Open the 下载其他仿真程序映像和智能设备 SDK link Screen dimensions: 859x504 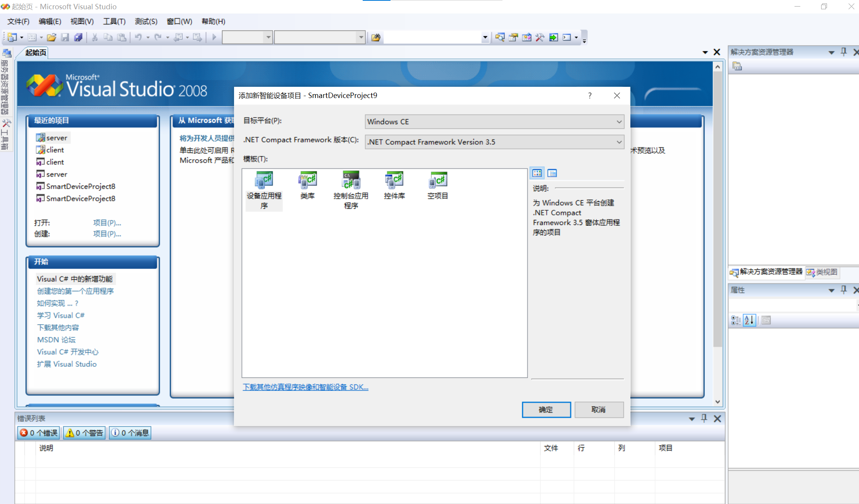click(x=306, y=387)
